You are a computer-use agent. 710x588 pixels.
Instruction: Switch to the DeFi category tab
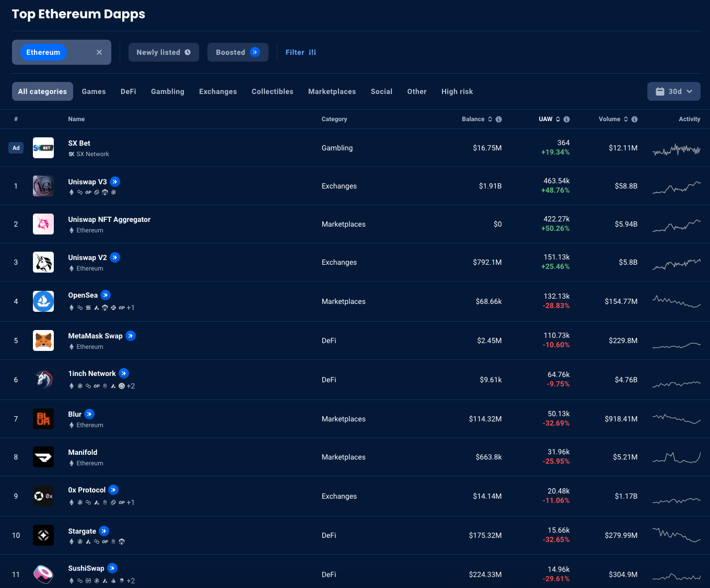pos(128,91)
